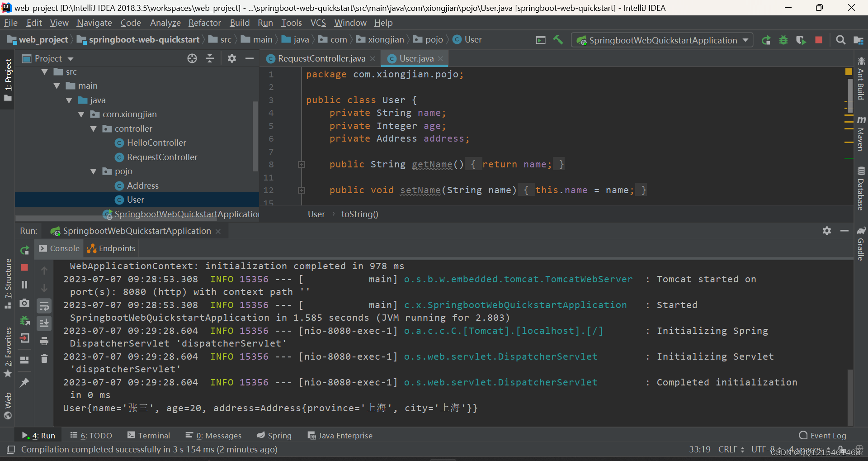Expand folded setName method in gutter
The height and width of the screenshot is (461, 868).
pos(302,190)
